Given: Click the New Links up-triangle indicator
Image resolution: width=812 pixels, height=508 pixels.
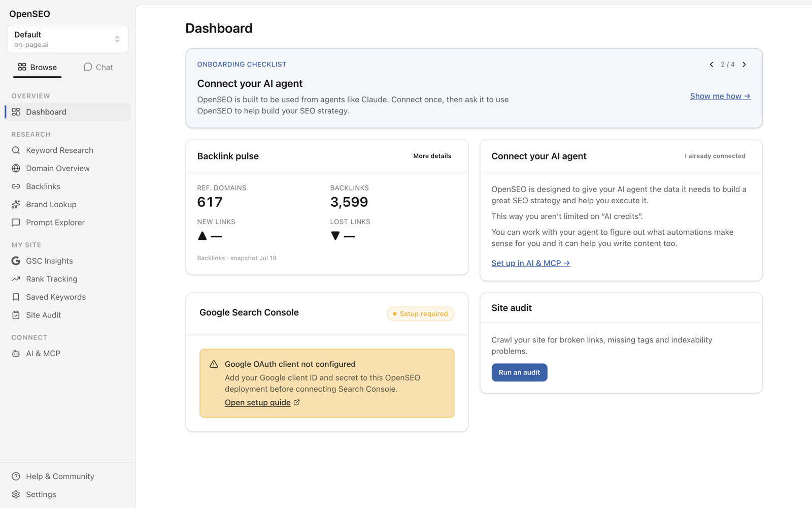Looking at the screenshot, I should point(202,236).
